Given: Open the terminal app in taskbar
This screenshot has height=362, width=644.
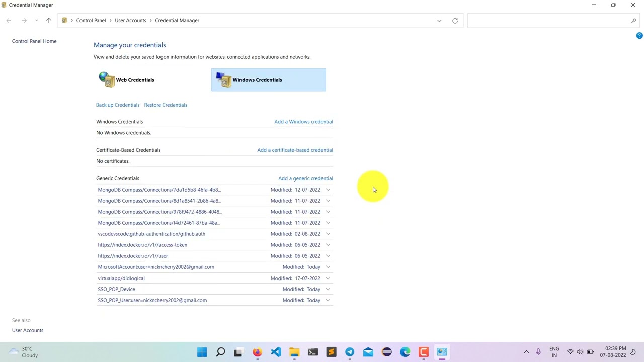Looking at the screenshot, I should (313, 352).
